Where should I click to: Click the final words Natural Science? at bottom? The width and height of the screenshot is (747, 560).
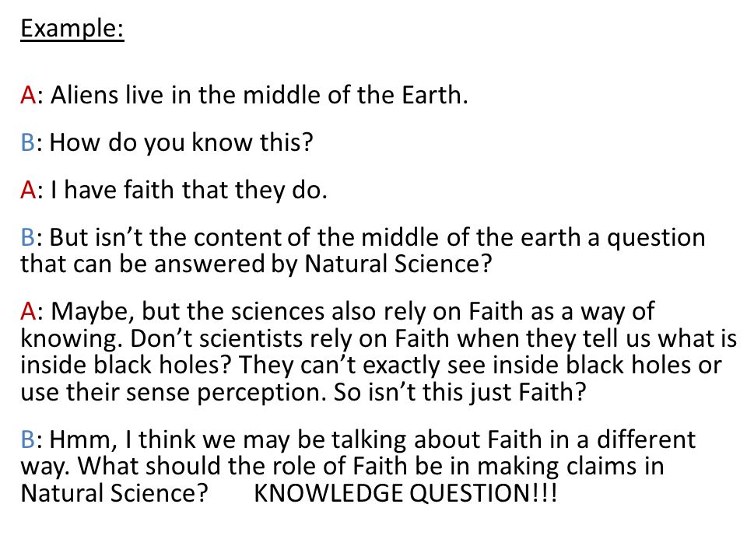point(114,493)
